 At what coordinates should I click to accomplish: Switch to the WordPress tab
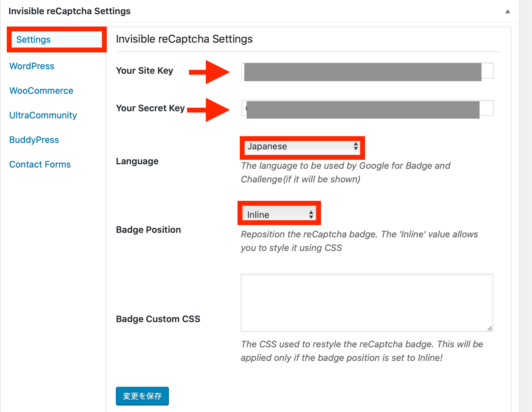click(x=32, y=66)
